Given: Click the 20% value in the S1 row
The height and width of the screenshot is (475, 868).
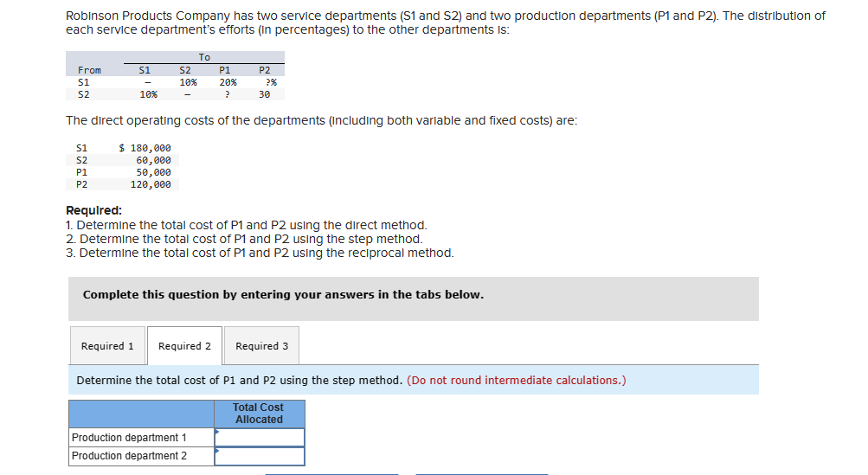Looking at the screenshot, I should coord(228,82).
